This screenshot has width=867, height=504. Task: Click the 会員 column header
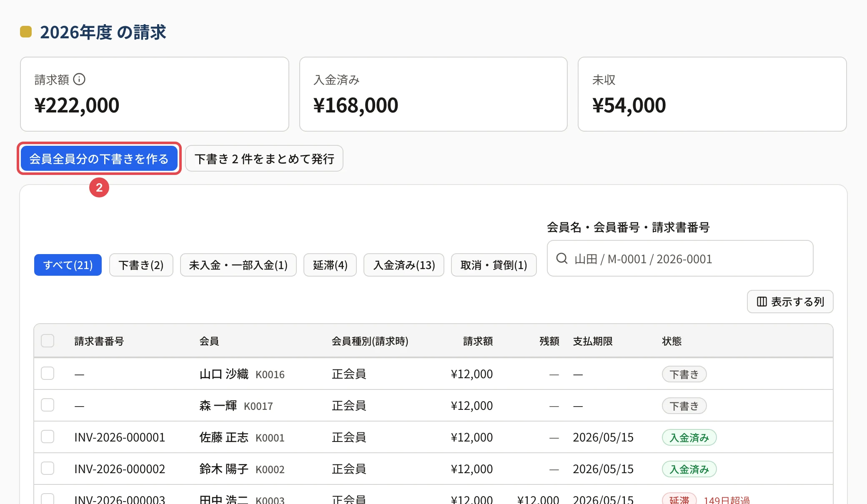[209, 341]
